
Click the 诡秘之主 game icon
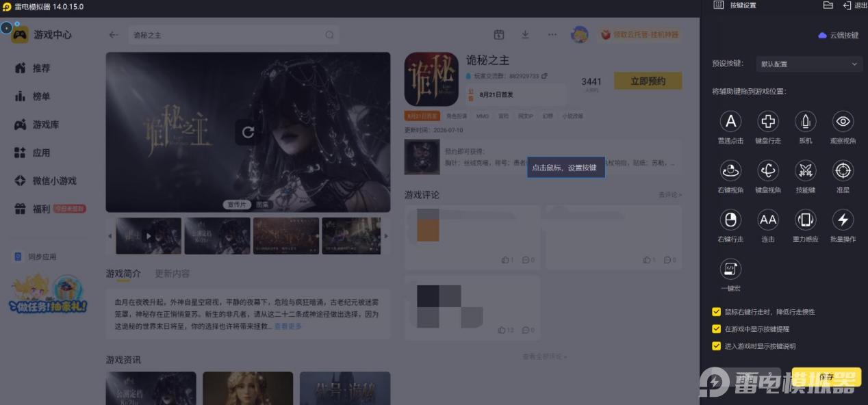[431, 79]
